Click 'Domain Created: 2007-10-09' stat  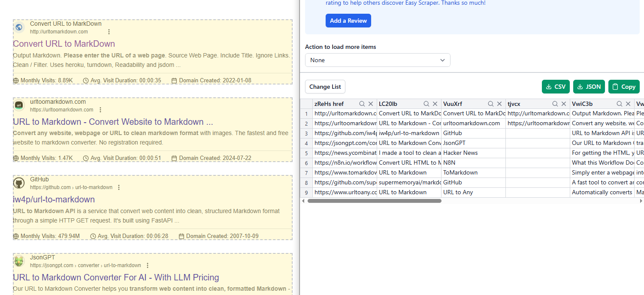coord(218,236)
